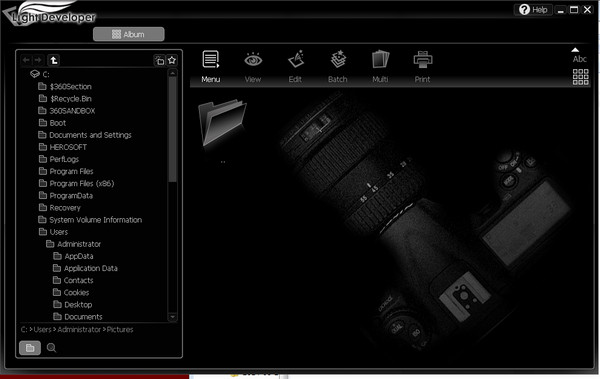The width and height of the screenshot is (600, 379).
Task: Click the Print icon
Action: point(422,60)
